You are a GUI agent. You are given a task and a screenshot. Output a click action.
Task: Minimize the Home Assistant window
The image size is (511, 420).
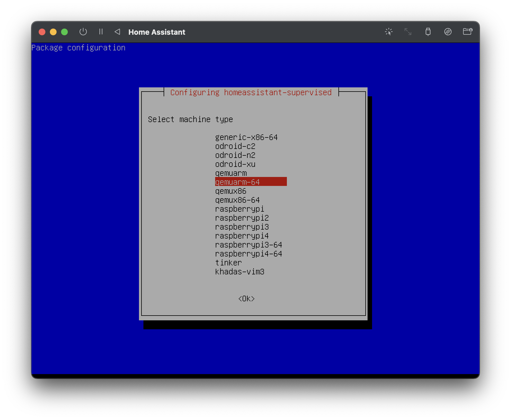[x=53, y=32]
